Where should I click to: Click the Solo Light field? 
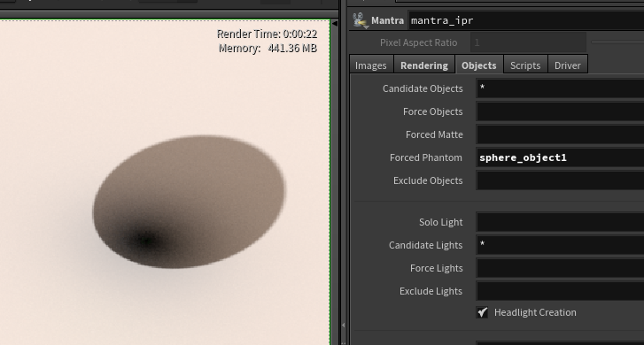pos(560,222)
